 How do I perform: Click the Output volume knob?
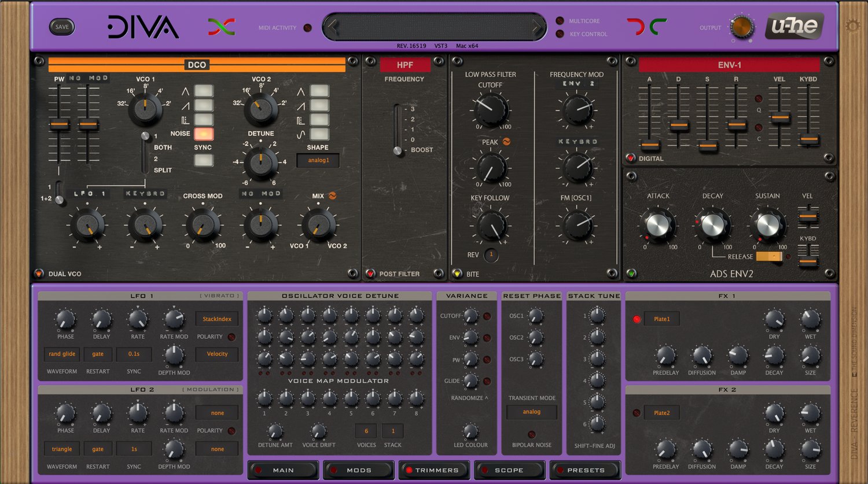pos(741,27)
